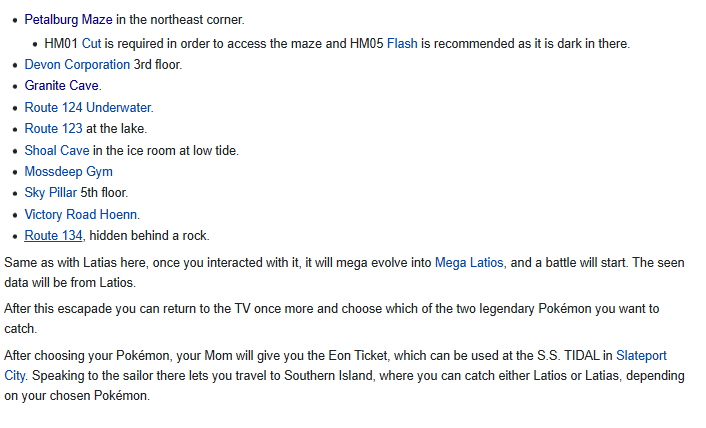The image size is (706, 428).
Task: Click the words Eon Ticket
Action: pyautogui.click(x=353, y=355)
